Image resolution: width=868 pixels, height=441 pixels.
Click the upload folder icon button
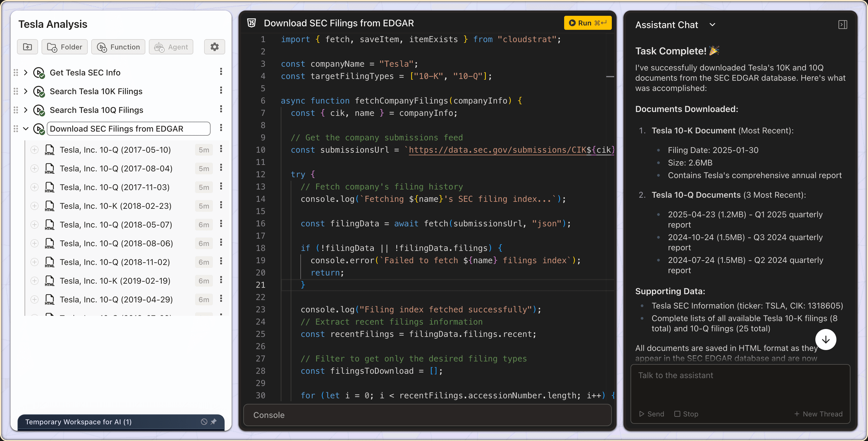point(27,47)
